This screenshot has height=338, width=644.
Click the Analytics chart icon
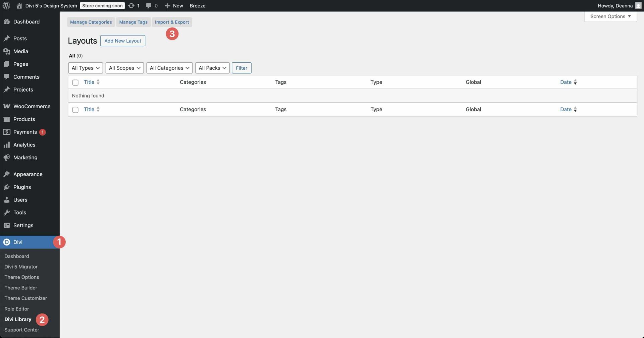pos(7,145)
